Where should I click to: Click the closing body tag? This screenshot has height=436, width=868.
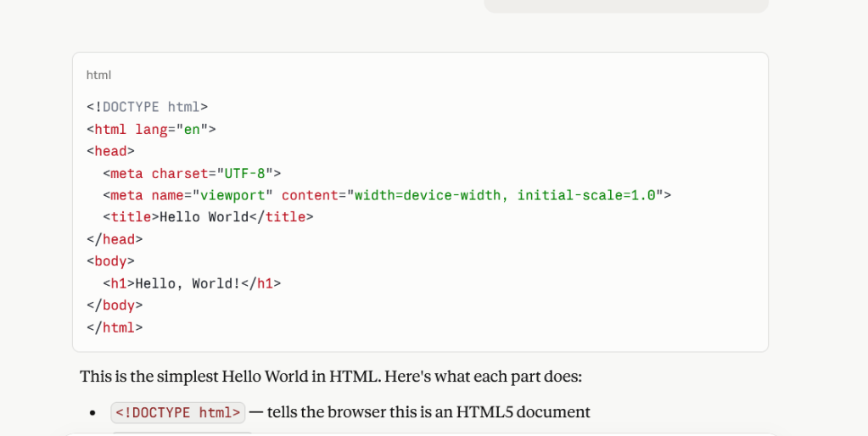coord(115,305)
